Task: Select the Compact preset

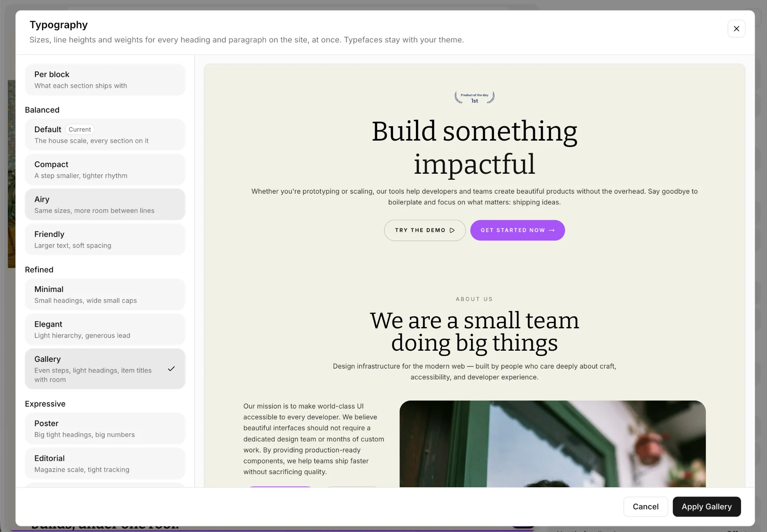Action: 105,169
